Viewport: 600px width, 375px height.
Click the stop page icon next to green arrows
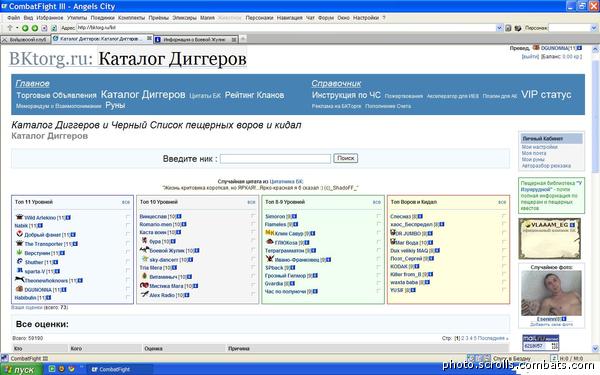(x=44, y=28)
